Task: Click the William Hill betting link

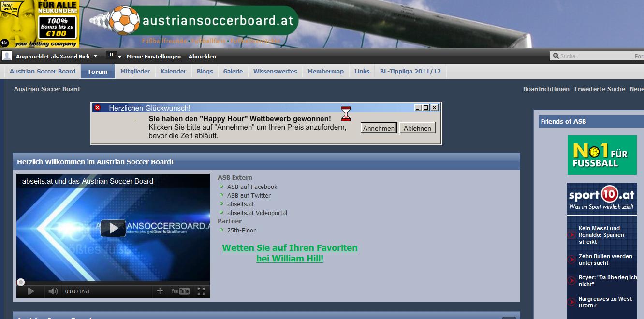Action: pos(290,253)
